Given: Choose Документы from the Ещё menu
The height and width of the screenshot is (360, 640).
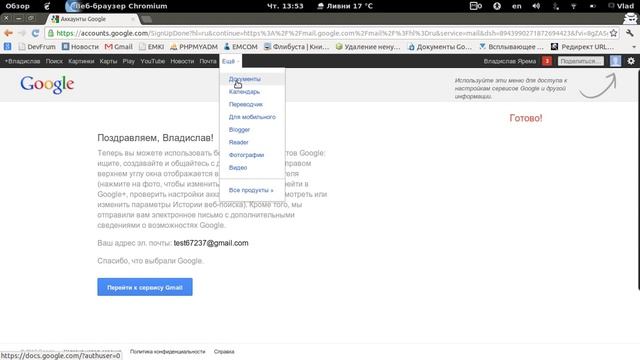Looking at the screenshot, I should [252, 79].
